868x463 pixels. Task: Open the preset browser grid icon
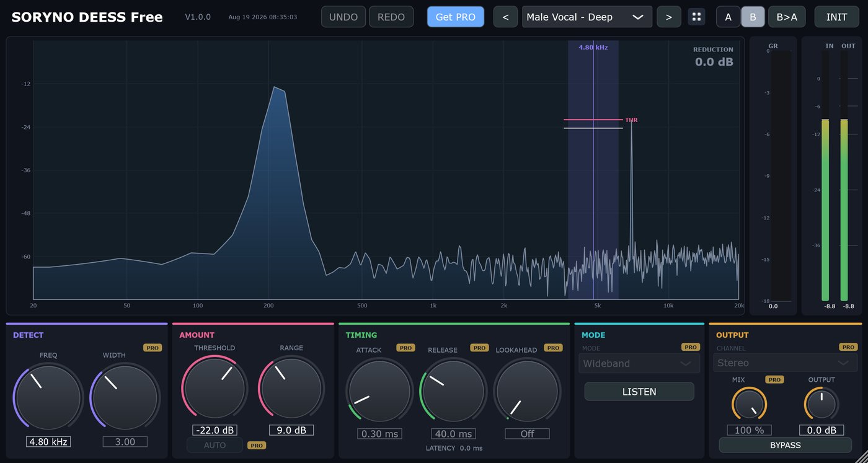(x=696, y=17)
